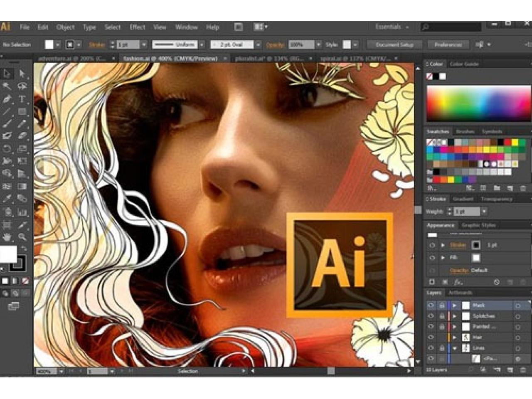Toggle Stroke visibility in Appearance panel

432,245
